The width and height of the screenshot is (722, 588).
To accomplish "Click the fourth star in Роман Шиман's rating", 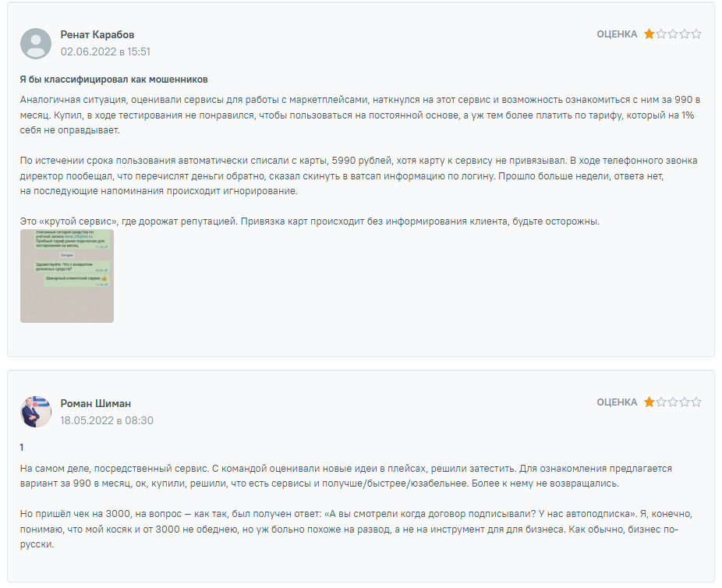I will coord(685,402).
